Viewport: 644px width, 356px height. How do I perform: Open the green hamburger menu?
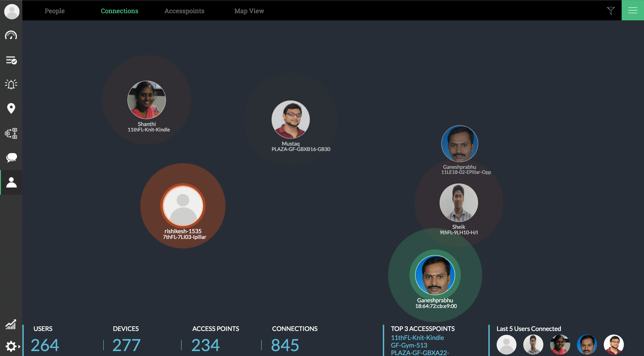click(x=633, y=10)
